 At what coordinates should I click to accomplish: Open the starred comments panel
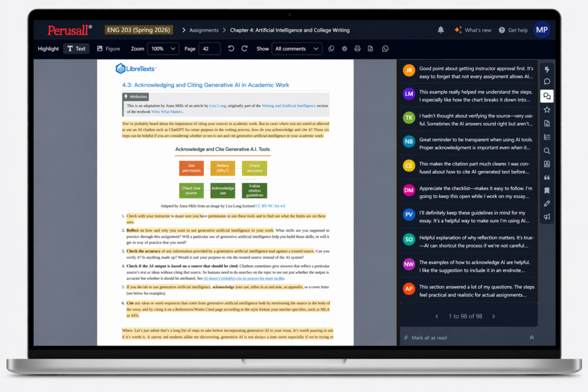(x=547, y=109)
